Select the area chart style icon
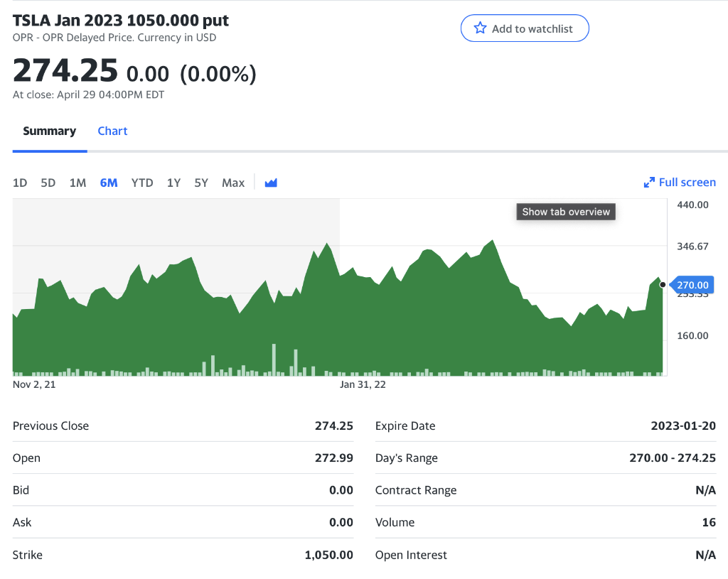The image size is (728, 579). pyautogui.click(x=270, y=183)
